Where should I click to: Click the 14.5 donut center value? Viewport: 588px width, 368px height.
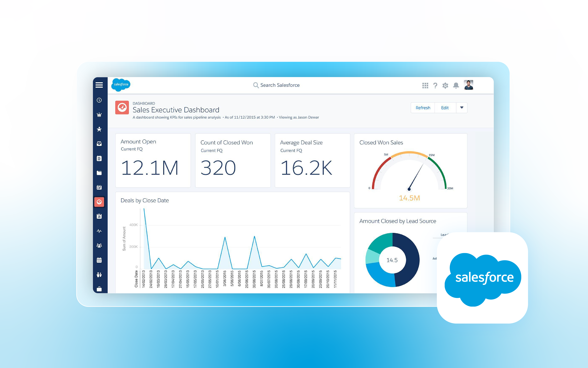pyautogui.click(x=392, y=260)
